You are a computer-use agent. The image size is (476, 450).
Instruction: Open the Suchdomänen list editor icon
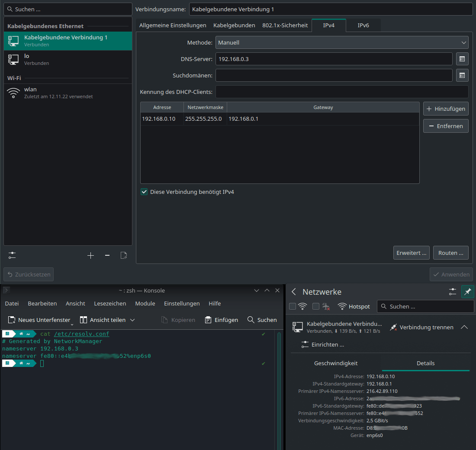(462, 75)
